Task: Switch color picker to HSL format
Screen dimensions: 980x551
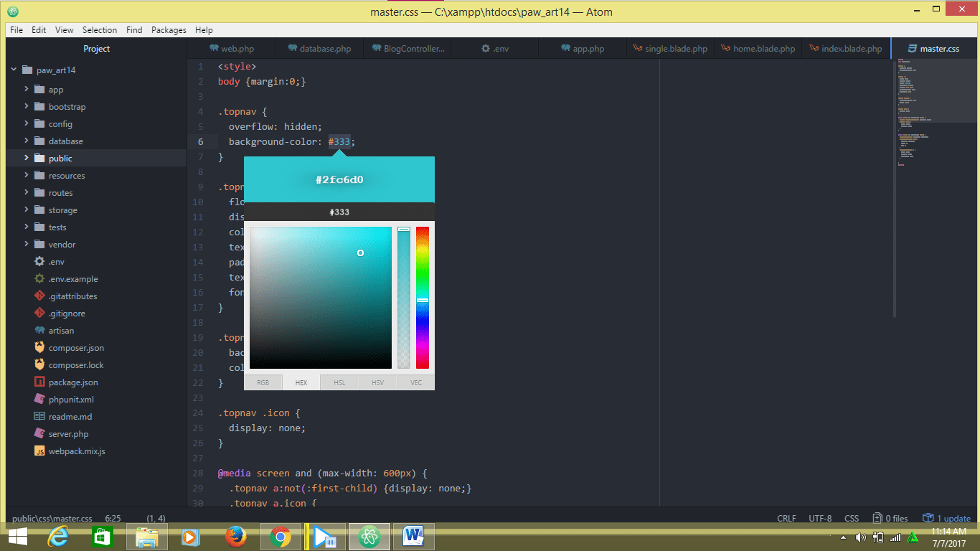Action: click(x=339, y=382)
